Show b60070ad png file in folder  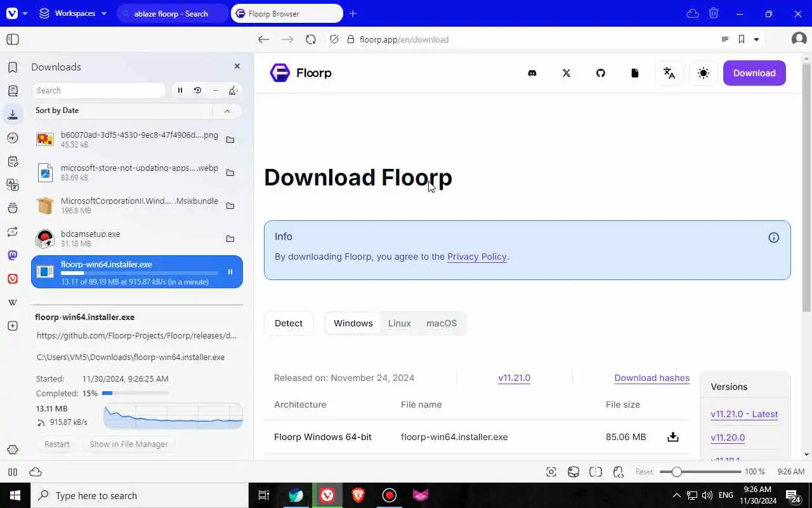point(230,140)
